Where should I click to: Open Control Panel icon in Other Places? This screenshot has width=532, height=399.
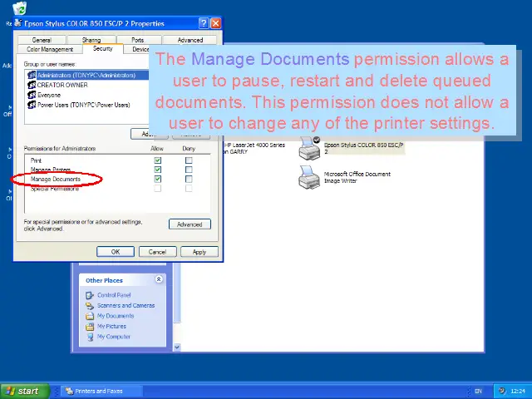pos(90,295)
